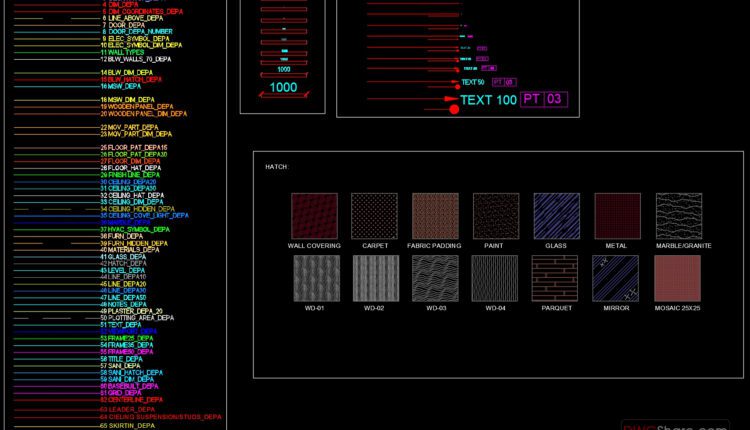Choose the GLASS hatch pattern
This screenshot has width=750, height=430.
pos(557,216)
